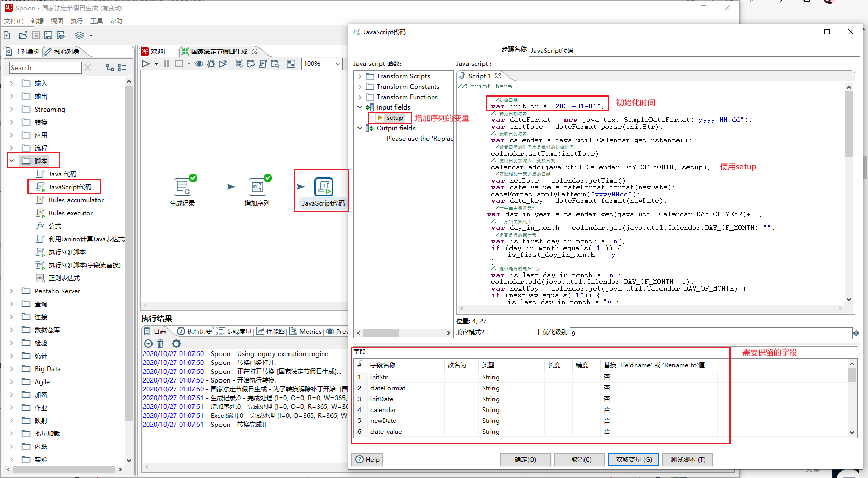
Task: Switch to the 执行历史 tab
Action: [195, 331]
